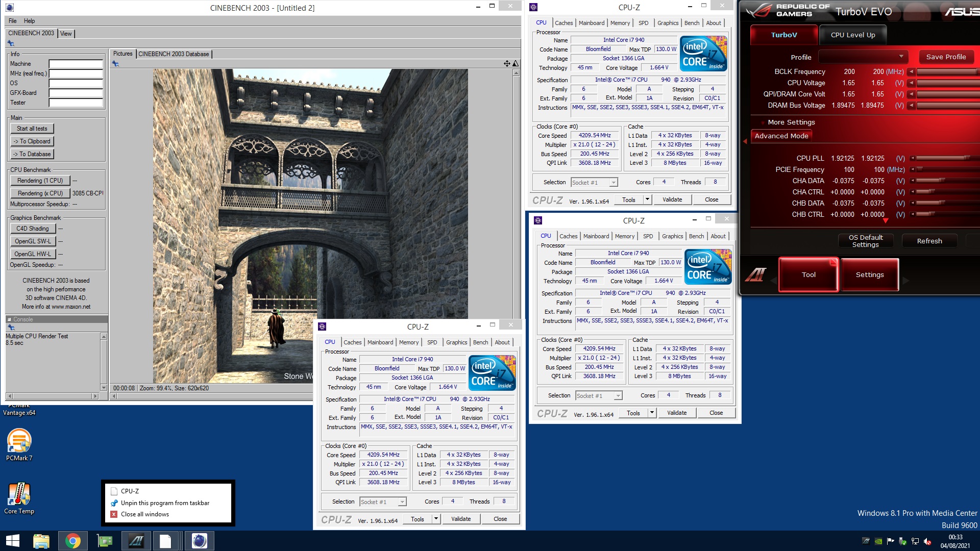Image resolution: width=980 pixels, height=551 pixels.
Task: Click the green graphics card taskbar icon
Action: (x=105, y=541)
